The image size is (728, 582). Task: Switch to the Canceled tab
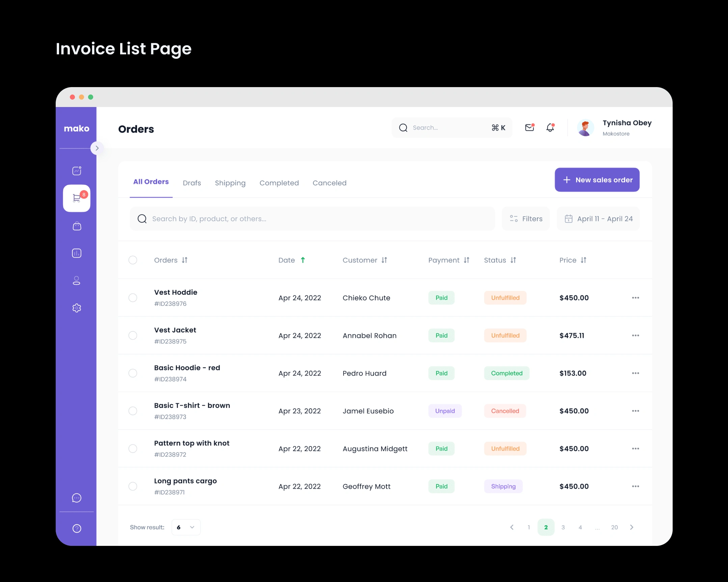click(329, 183)
